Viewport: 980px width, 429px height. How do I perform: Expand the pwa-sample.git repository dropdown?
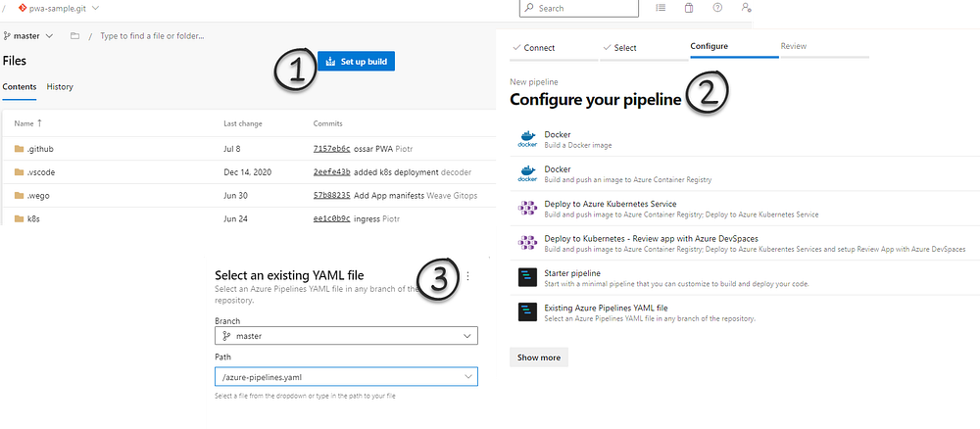point(59,8)
